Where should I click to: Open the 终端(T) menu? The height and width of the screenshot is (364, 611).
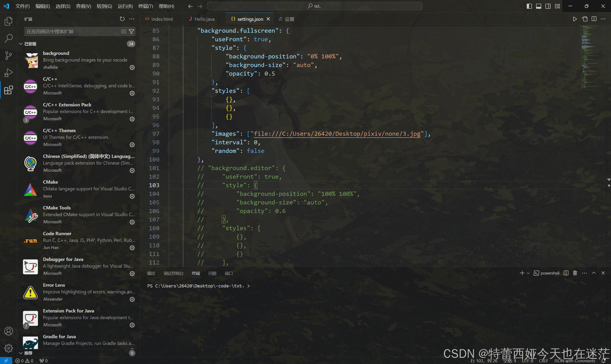(x=146, y=6)
